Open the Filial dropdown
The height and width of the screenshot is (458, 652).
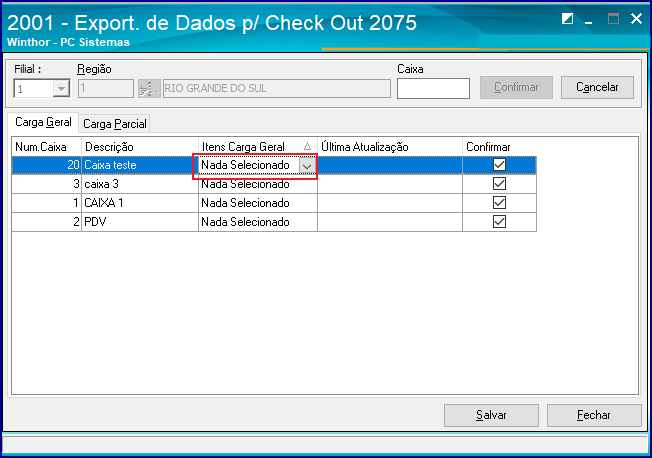(62, 89)
